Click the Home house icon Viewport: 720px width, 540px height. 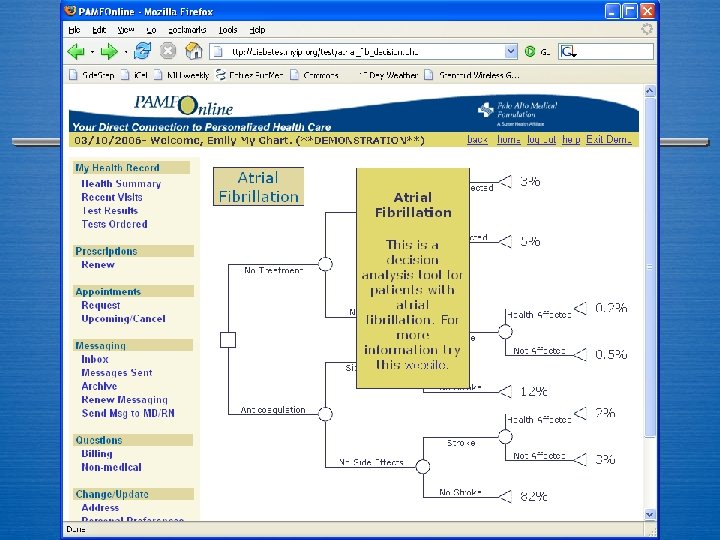[193, 51]
